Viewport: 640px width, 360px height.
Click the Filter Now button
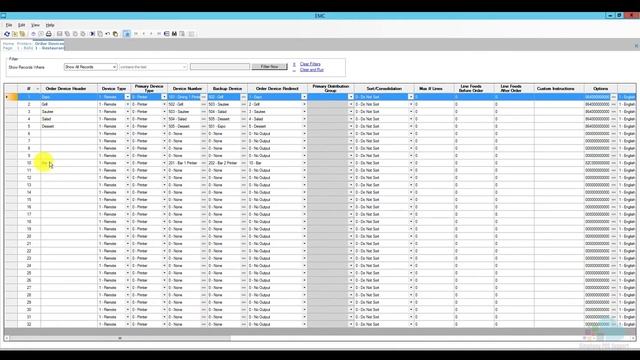click(x=269, y=67)
